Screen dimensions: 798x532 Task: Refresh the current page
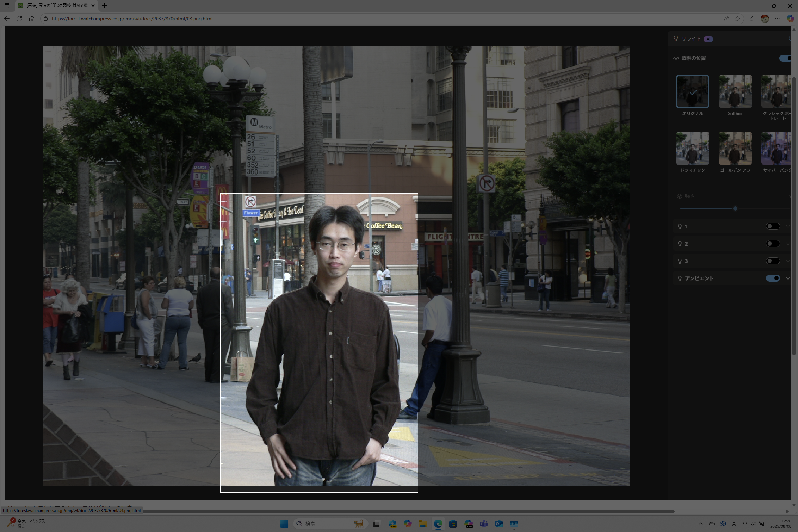(x=19, y=19)
